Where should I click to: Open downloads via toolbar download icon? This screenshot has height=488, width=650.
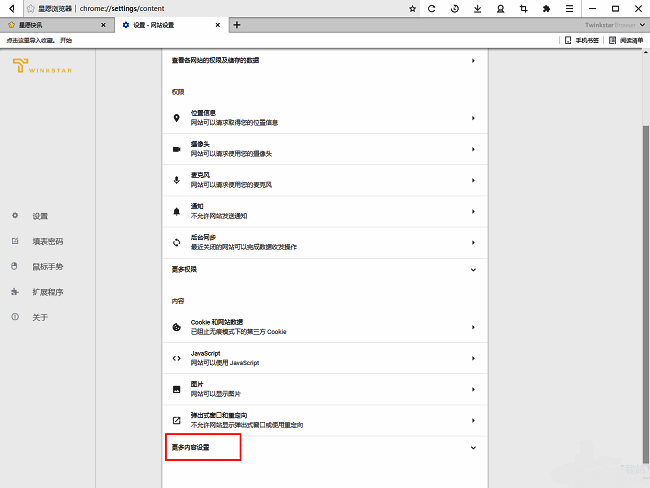click(x=477, y=8)
